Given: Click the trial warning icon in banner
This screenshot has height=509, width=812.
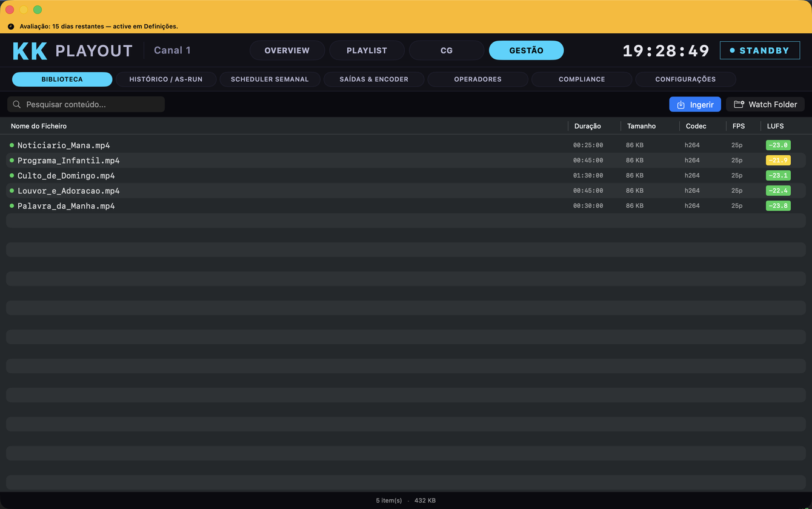Looking at the screenshot, I should 11,27.
